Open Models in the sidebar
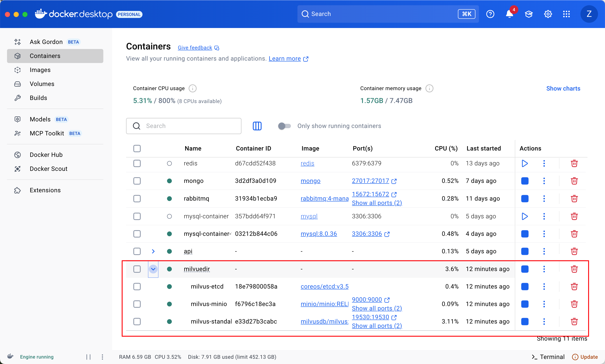This screenshot has height=364, width=605. (55, 119)
